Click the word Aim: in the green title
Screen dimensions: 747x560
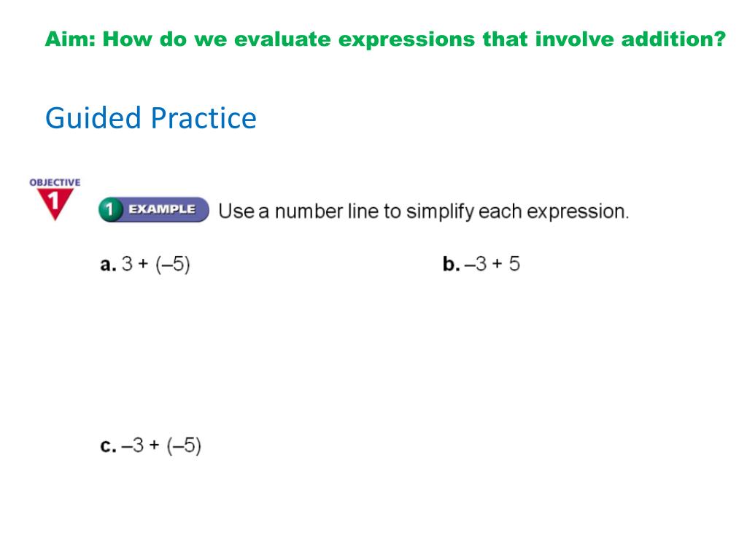71,39
